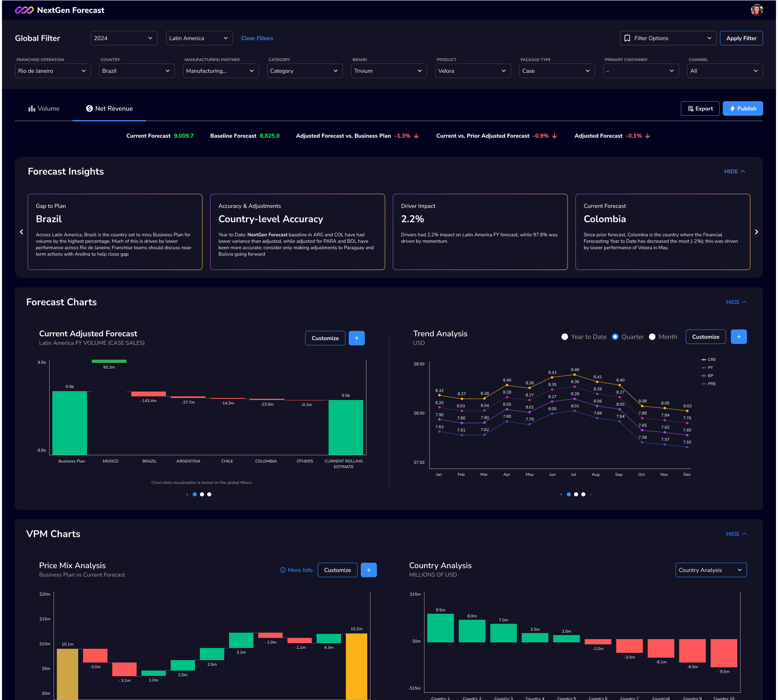Open the Category dropdown

pyautogui.click(x=305, y=71)
